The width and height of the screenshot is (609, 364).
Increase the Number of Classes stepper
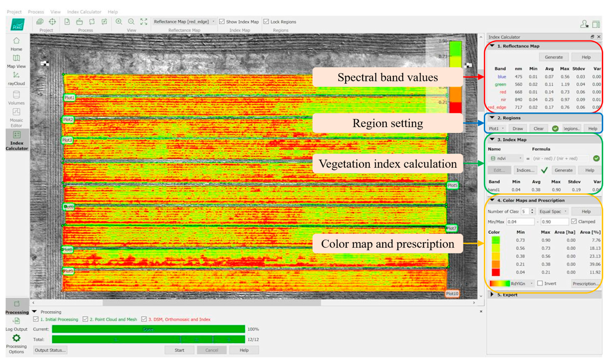click(532, 210)
